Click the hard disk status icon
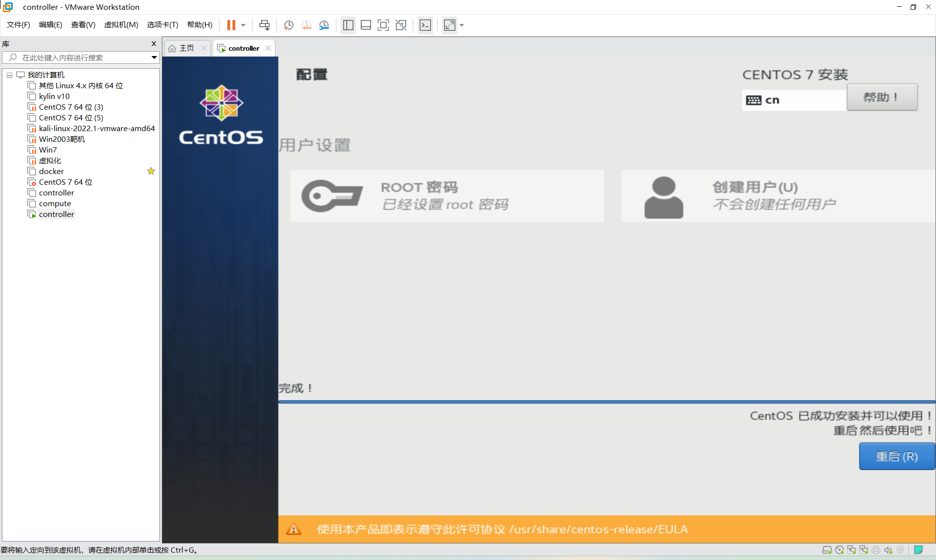Viewport: 936px width, 560px height. click(827, 550)
